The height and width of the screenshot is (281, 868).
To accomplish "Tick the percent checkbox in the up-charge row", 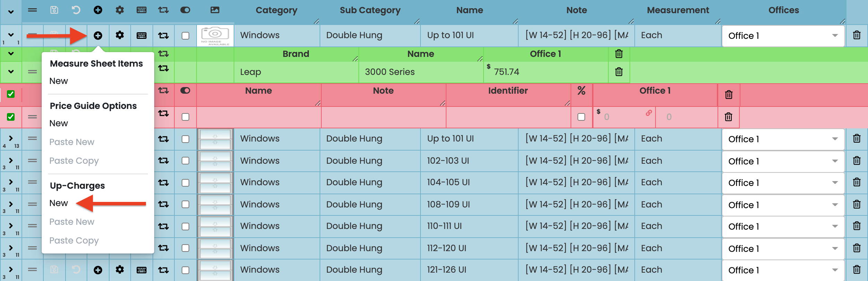I will pyautogui.click(x=581, y=117).
